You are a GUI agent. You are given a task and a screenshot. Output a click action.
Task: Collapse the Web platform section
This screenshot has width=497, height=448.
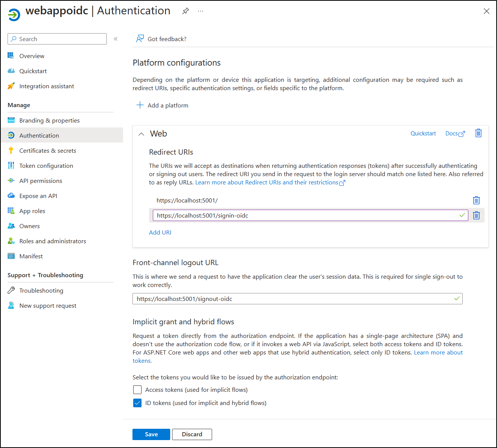point(141,134)
